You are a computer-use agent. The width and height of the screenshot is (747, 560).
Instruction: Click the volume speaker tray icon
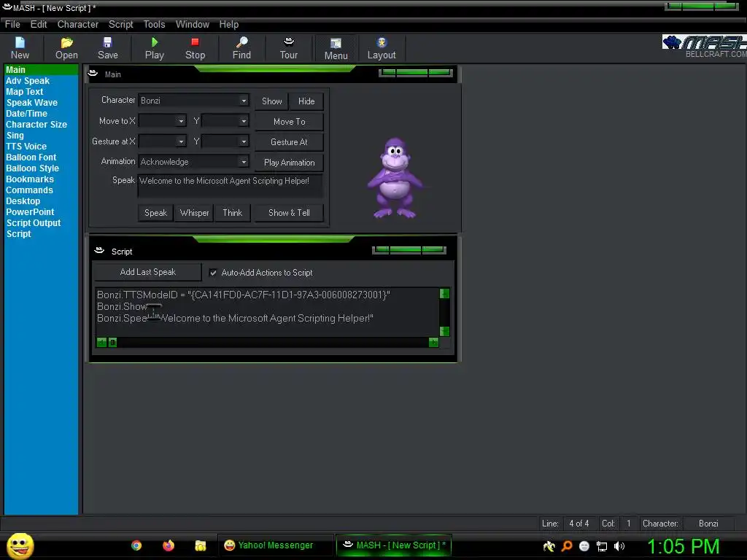[619, 546]
